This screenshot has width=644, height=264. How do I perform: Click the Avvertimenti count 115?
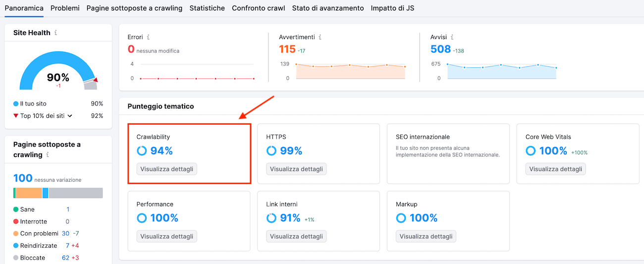coord(287,49)
